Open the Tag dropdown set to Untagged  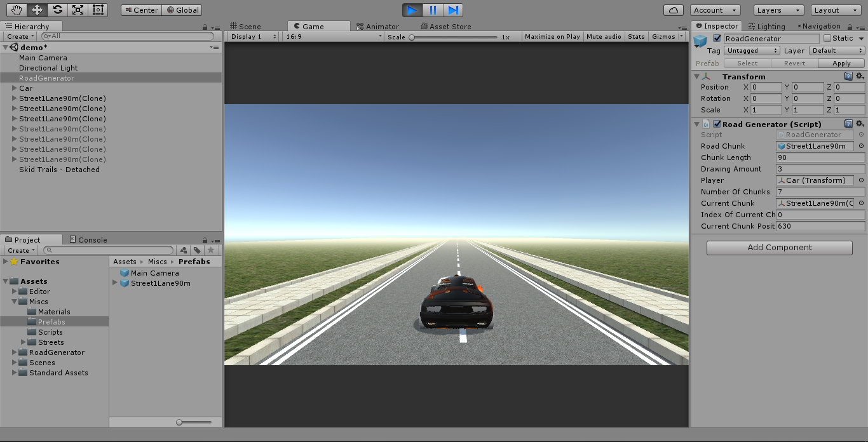pyautogui.click(x=752, y=51)
